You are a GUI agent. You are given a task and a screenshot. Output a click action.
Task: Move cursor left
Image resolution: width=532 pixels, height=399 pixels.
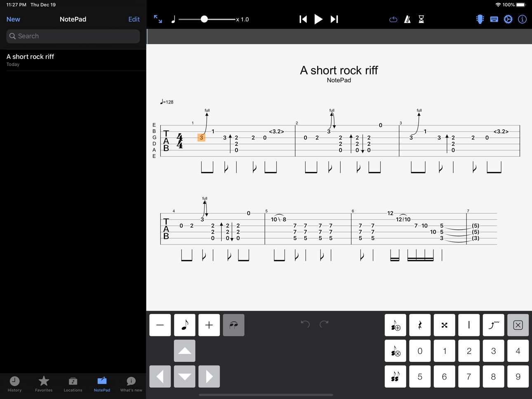[x=160, y=376]
